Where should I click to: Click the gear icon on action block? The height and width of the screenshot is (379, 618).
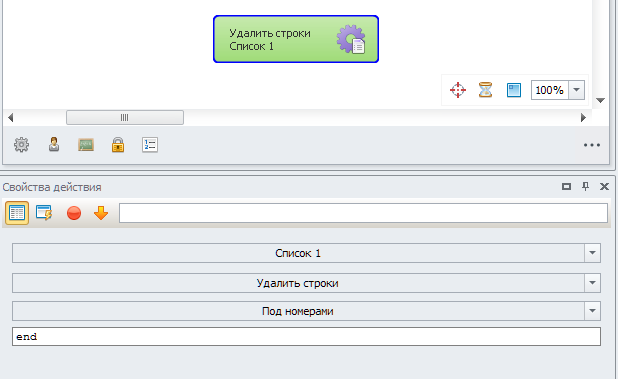click(351, 39)
